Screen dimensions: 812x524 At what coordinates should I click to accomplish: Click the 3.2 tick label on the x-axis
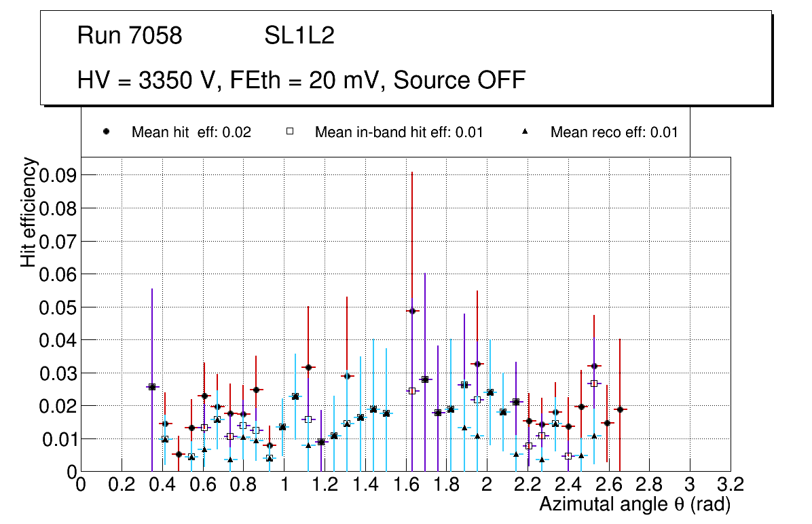[x=730, y=485]
